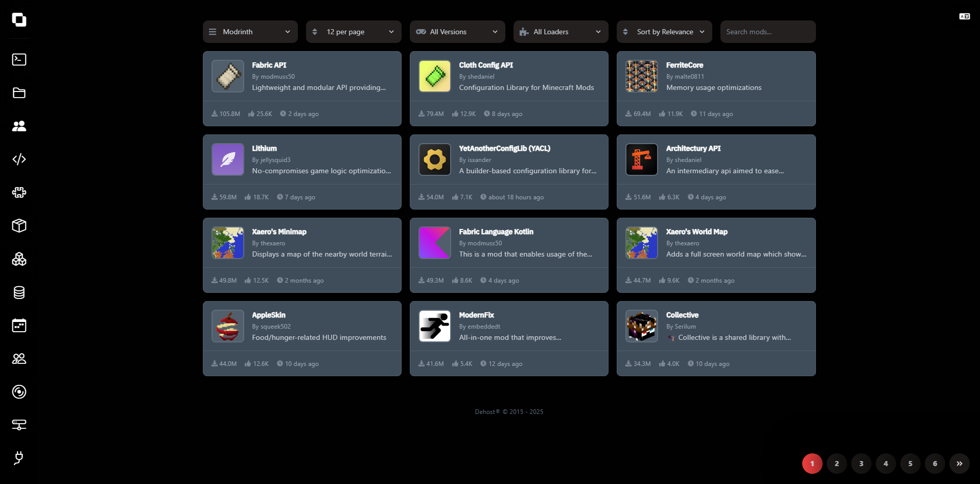Expand the Modrinth source dropdown
Image resolution: width=980 pixels, height=484 pixels.
(250, 32)
